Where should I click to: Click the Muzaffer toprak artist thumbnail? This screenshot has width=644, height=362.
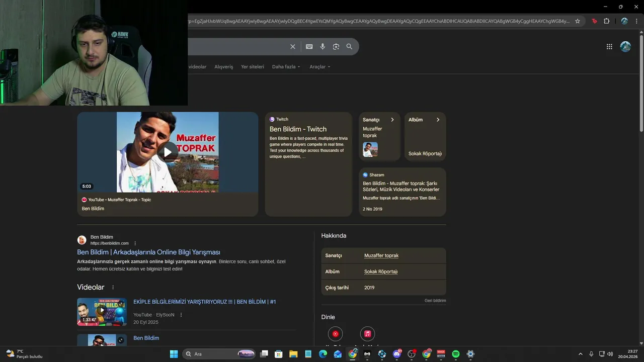370,149
